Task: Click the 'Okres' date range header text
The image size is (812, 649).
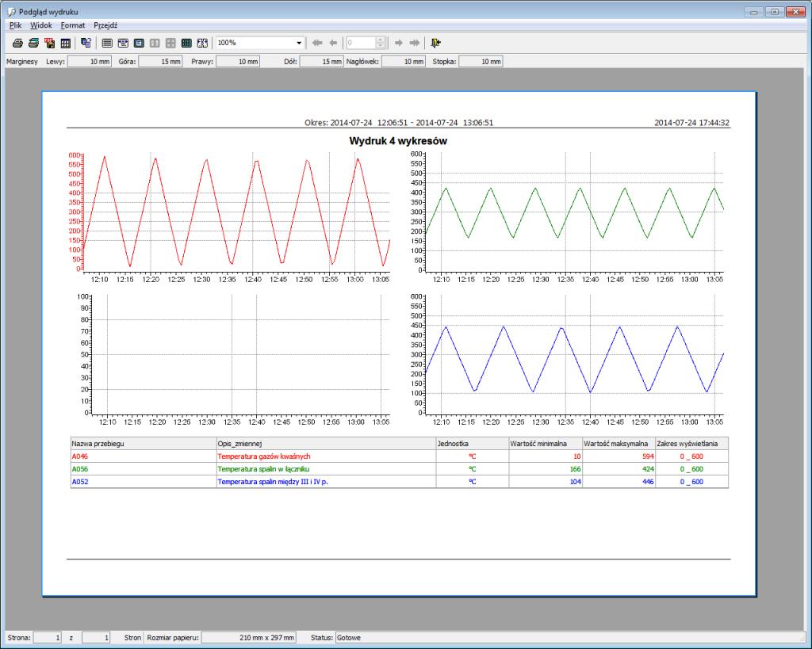Action: click(399, 123)
